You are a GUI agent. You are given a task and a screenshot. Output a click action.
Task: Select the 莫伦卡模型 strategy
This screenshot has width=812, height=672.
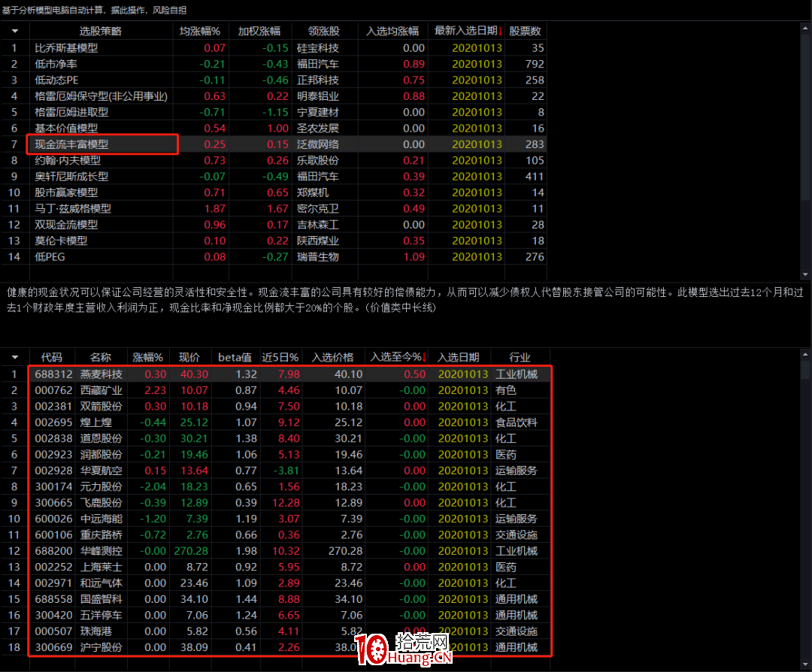coord(61,241)
